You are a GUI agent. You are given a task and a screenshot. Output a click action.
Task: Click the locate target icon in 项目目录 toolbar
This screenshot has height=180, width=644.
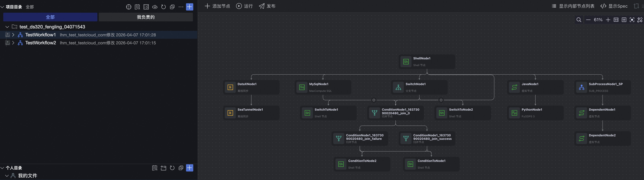point(129,7)
